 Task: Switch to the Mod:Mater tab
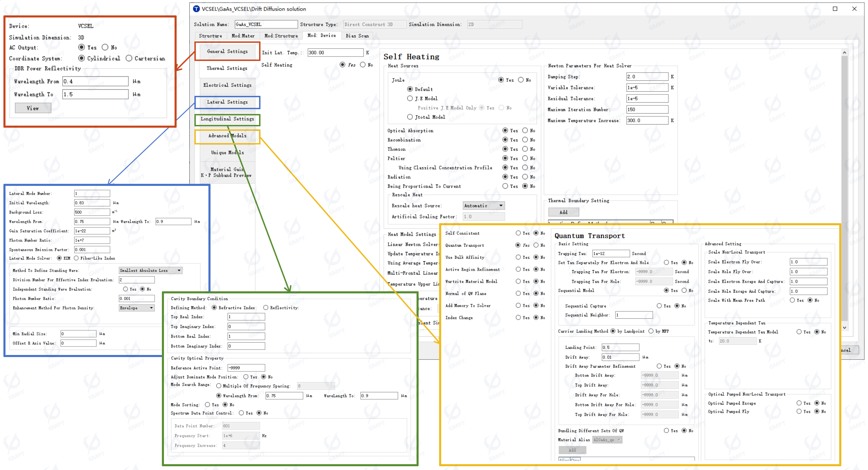pyautogui.click(x=243, y=36)
